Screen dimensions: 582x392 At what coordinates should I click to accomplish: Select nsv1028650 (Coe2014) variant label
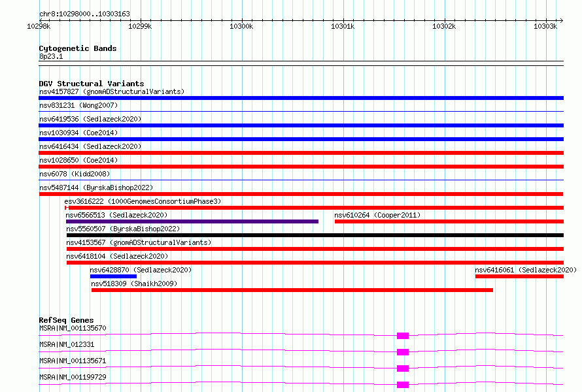coord(78,160)
